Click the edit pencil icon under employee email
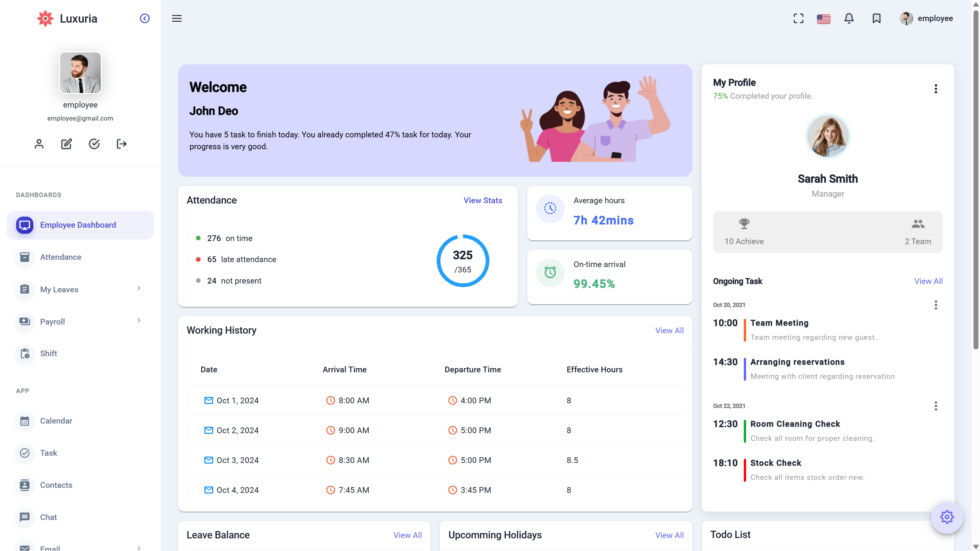This screenshot has width=980, height=551. pos(67,144)
